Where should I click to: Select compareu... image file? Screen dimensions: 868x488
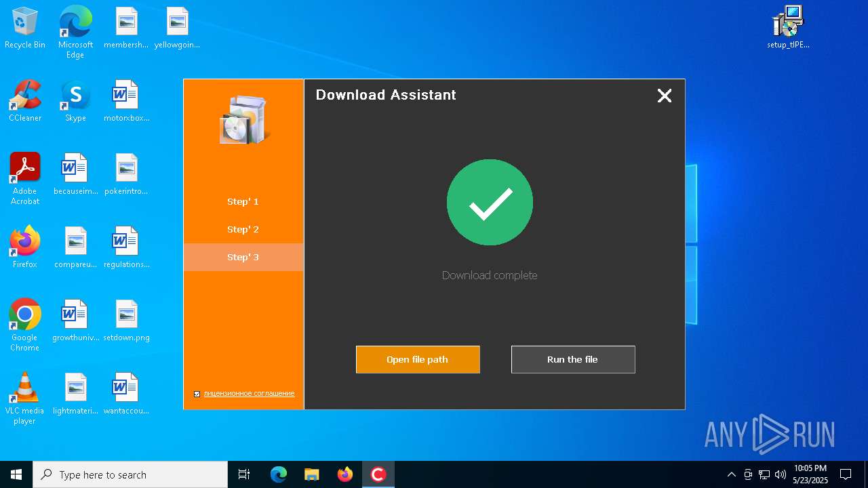(75, 248)
